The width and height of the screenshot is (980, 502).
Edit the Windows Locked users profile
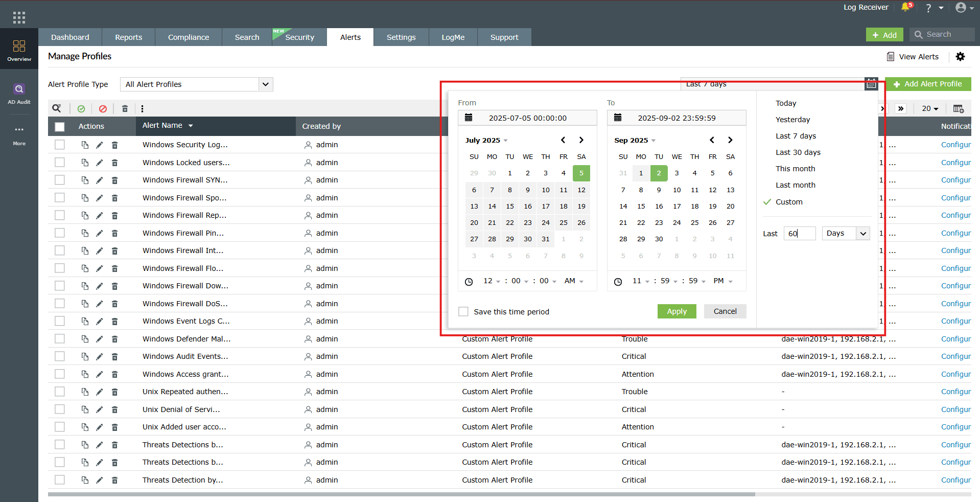[99, 163]
